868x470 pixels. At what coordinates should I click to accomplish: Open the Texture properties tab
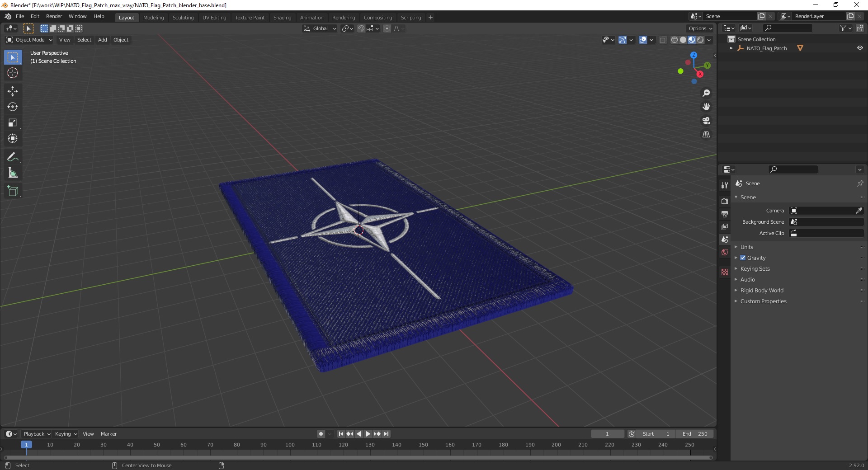(725, 272)
